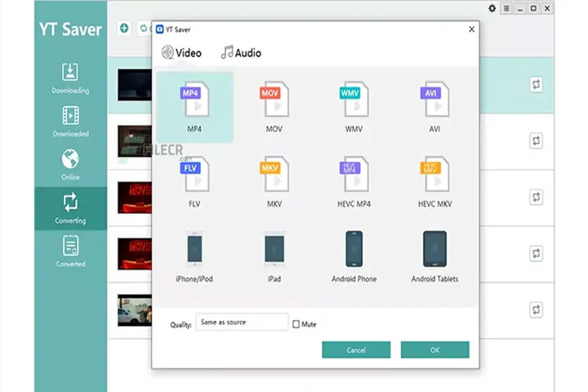This screenshot has width=588, height=392.
Task: Switch to the Video tab
Action: [181, 53]
